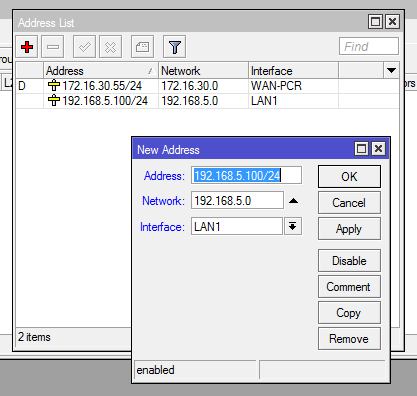The width and height of the screenshot is (417, 396).
Task: Click the Cancel button
Action: [349, 203]
